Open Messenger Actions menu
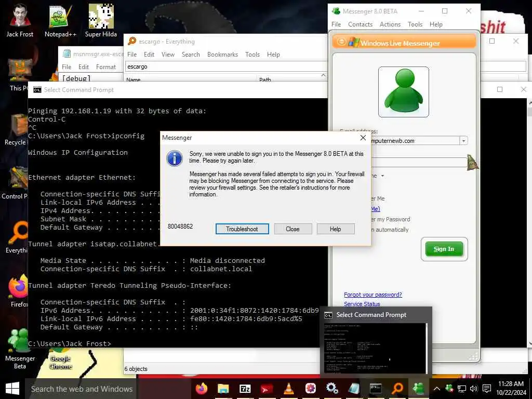 tap(390, 24)
